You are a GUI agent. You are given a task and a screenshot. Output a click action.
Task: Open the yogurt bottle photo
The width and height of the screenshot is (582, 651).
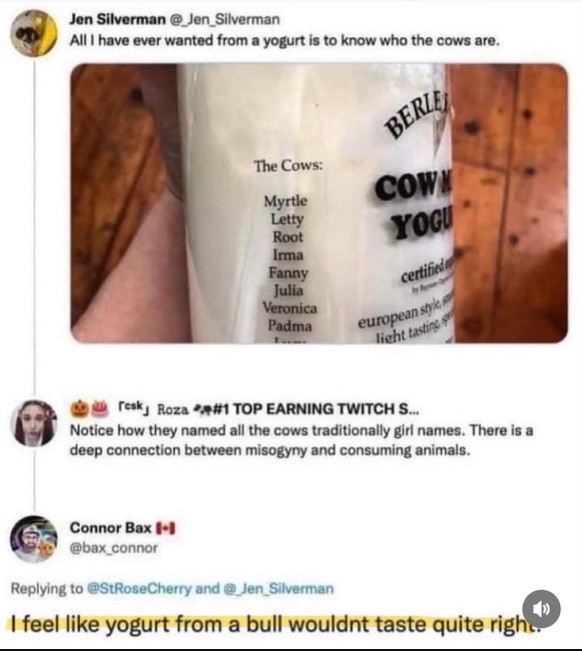319,203
